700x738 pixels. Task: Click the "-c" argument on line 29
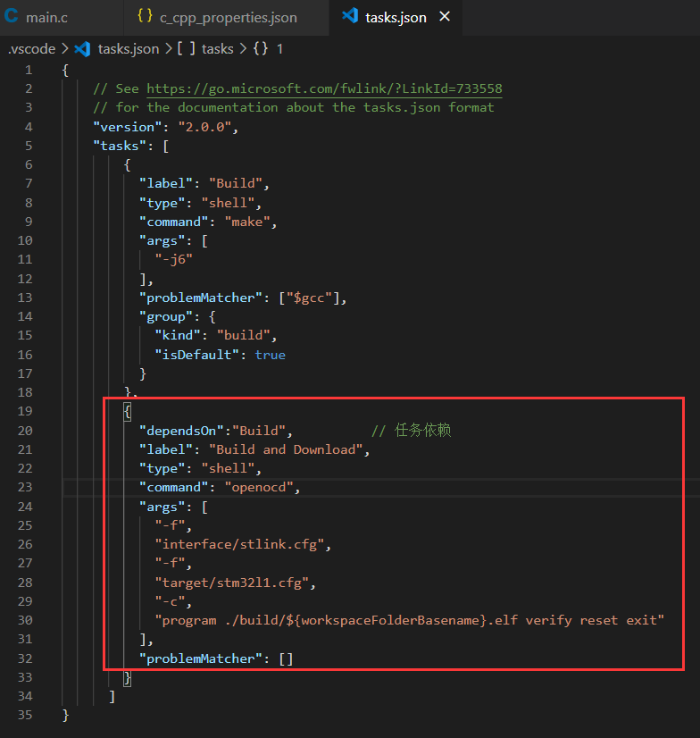point(170,601)
